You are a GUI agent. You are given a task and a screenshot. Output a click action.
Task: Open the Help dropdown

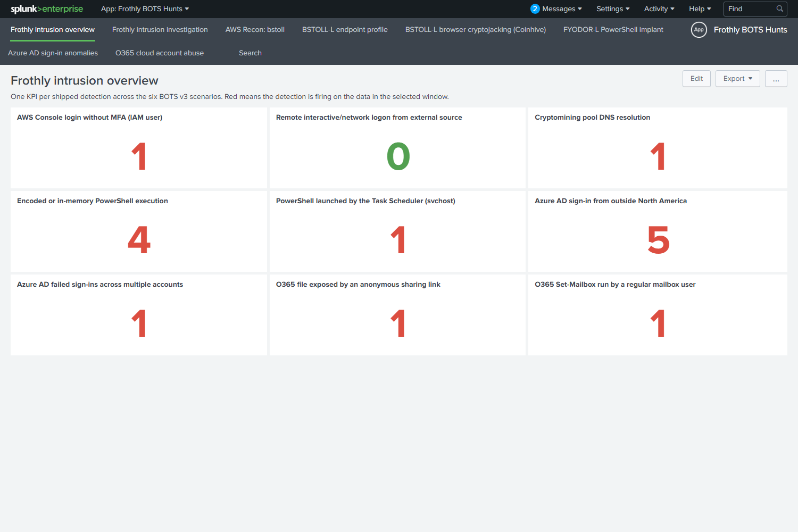(700, 9)
